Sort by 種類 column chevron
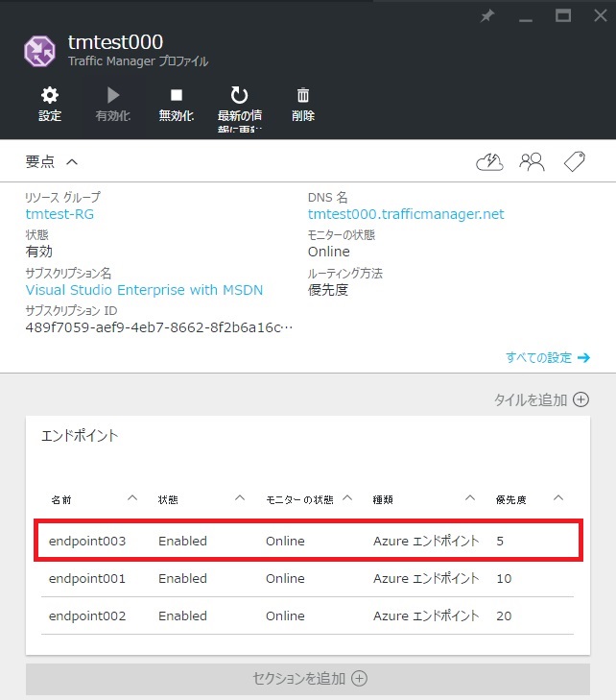This screenshot has height=700, width=616. 470,497
